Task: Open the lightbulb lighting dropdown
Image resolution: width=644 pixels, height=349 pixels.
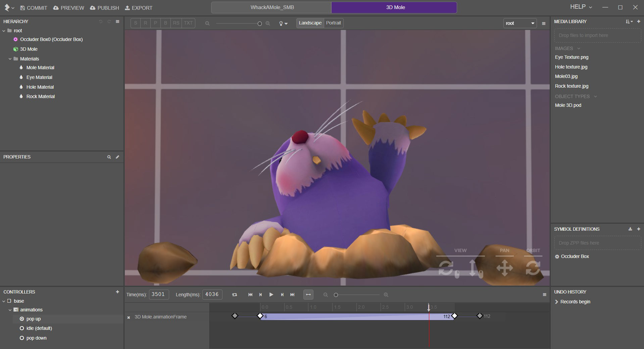Action: pos(283,24)
